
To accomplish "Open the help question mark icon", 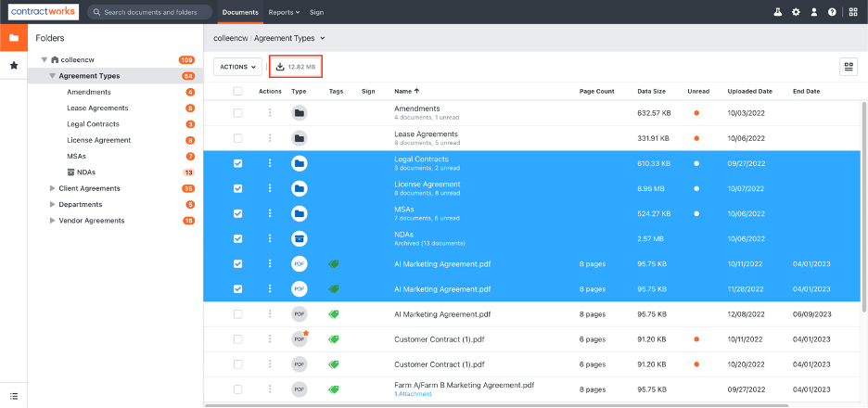I will (x=832, y=12).
